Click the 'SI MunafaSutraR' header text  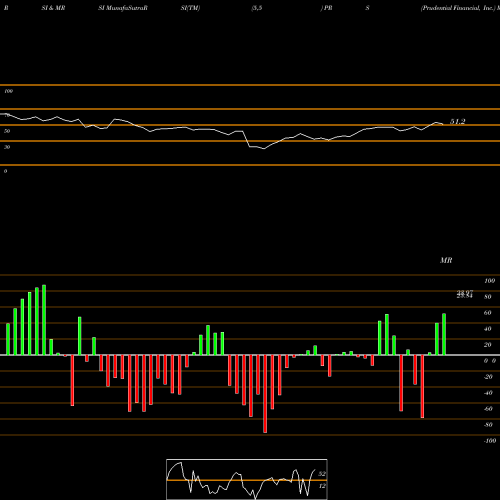(123, 8)
